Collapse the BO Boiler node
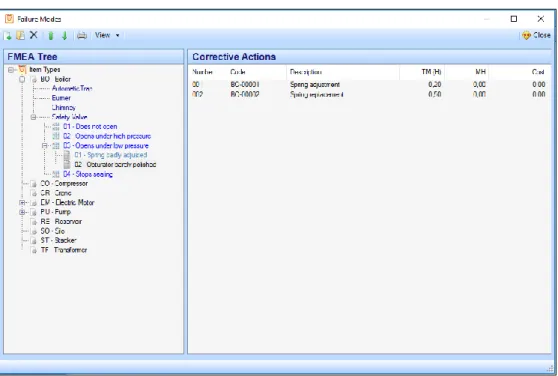Screen dimensions: 558x376 tap(22, 79)
